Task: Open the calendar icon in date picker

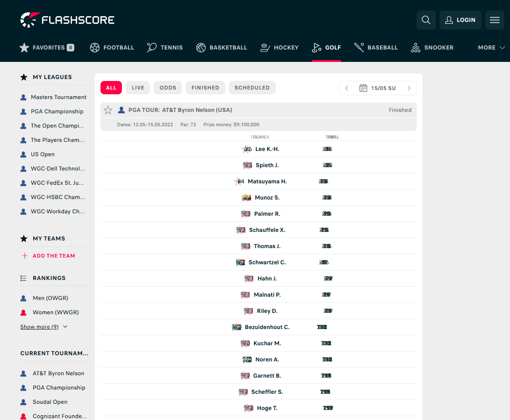Action: point(363,88)
